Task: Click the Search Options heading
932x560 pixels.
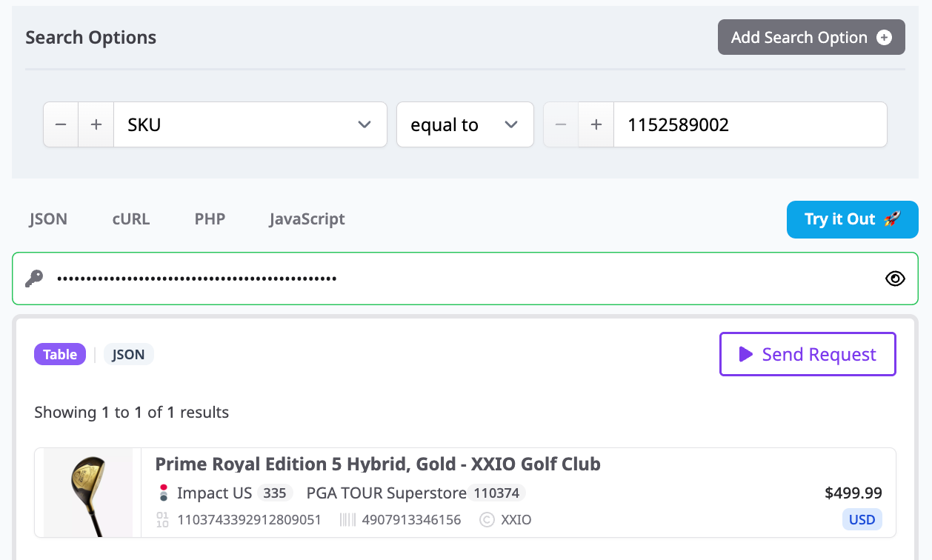Action: pyautogui.click(x=91, y=38)
